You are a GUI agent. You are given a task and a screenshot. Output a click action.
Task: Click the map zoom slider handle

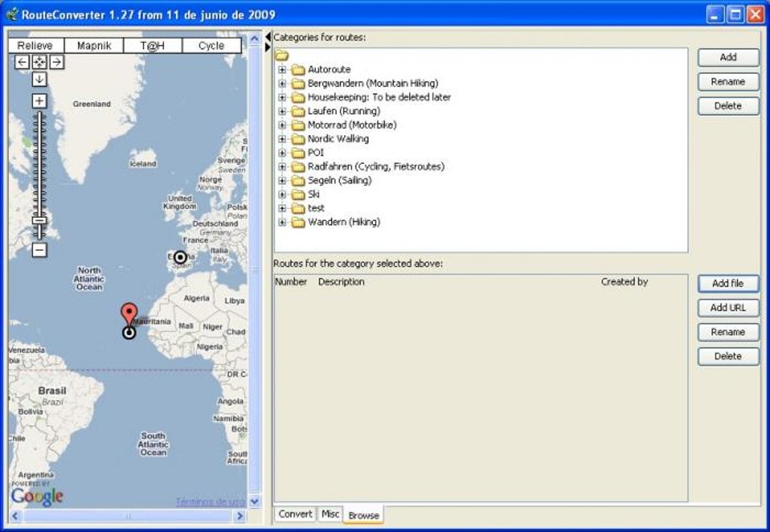[x=39, y=220]
